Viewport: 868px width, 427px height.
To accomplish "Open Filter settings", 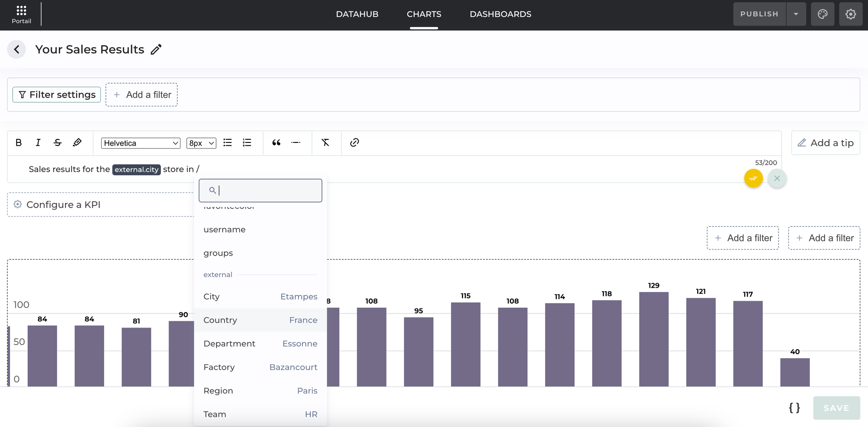I will (x=57, y=95).
